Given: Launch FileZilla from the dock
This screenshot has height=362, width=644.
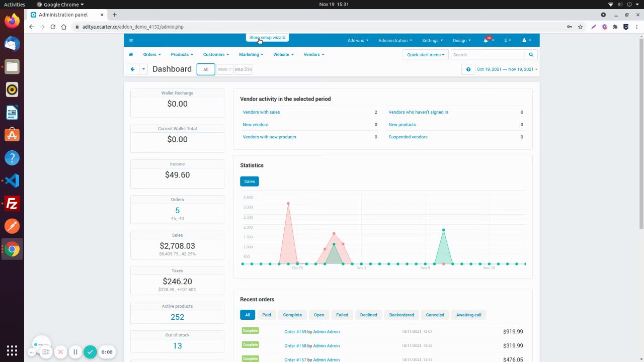Looking at the screenshot, I should pos(12,204).
